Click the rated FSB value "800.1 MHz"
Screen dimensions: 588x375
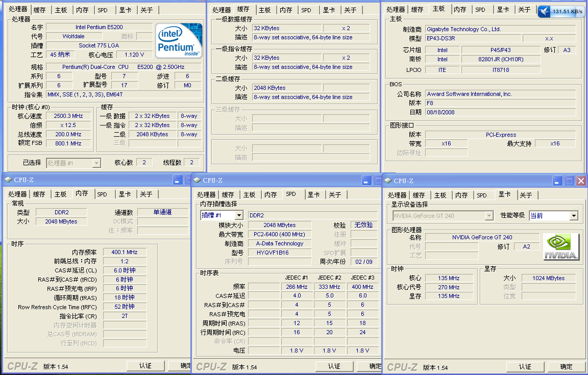(68, 143)
